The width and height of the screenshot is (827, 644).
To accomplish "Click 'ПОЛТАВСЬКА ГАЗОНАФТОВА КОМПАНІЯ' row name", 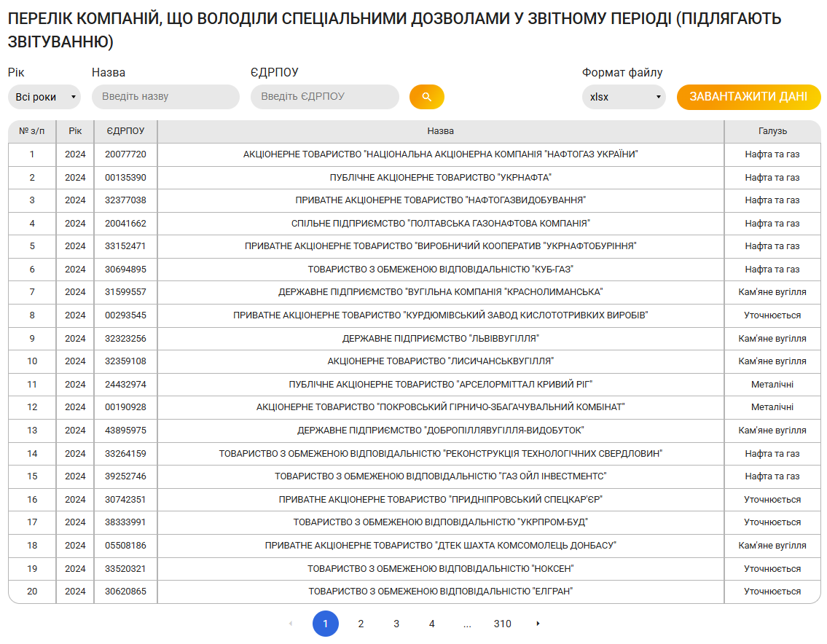I will [440, 224].
